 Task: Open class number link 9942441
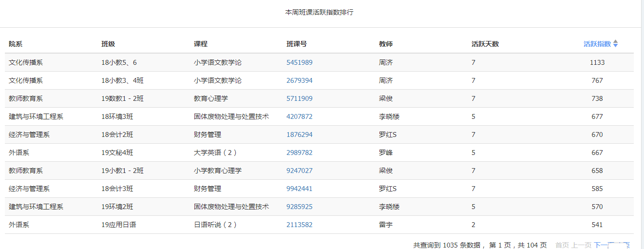tap(300, 189)
